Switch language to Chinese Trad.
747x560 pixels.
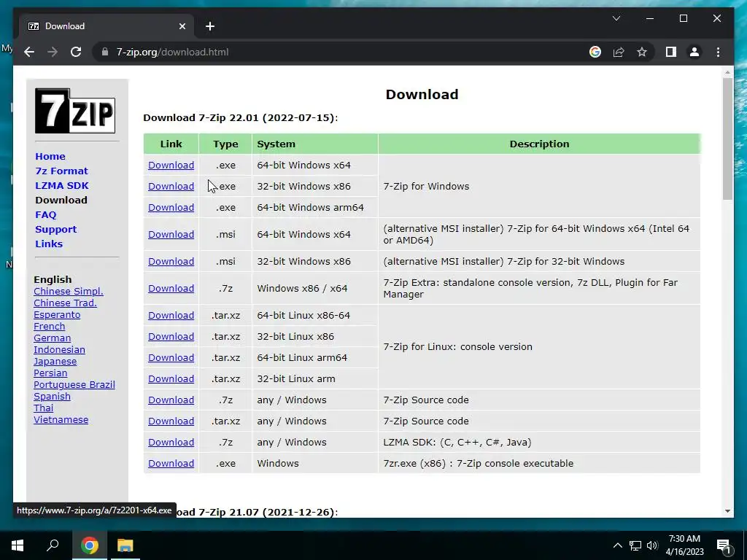(65, 303)
